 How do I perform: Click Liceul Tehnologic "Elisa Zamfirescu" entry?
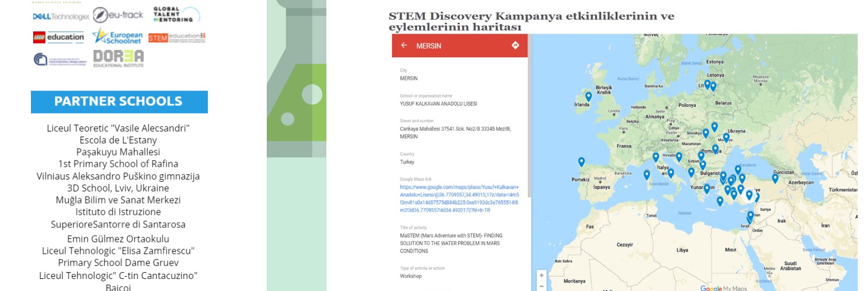(x=118, y=251)
